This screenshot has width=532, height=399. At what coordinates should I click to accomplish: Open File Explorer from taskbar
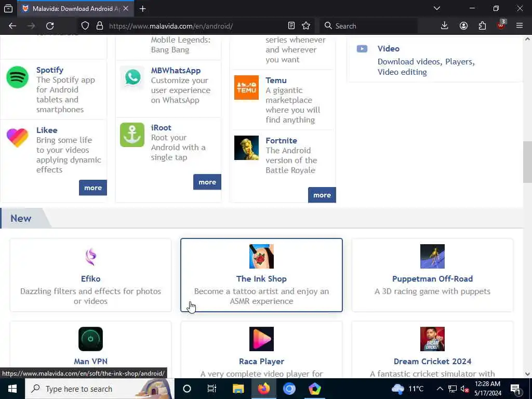pos(238,389)
